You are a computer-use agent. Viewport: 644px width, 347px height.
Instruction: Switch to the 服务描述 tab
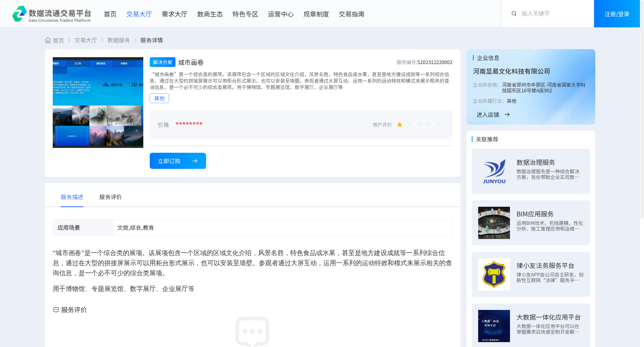click(x=72, y=197)
